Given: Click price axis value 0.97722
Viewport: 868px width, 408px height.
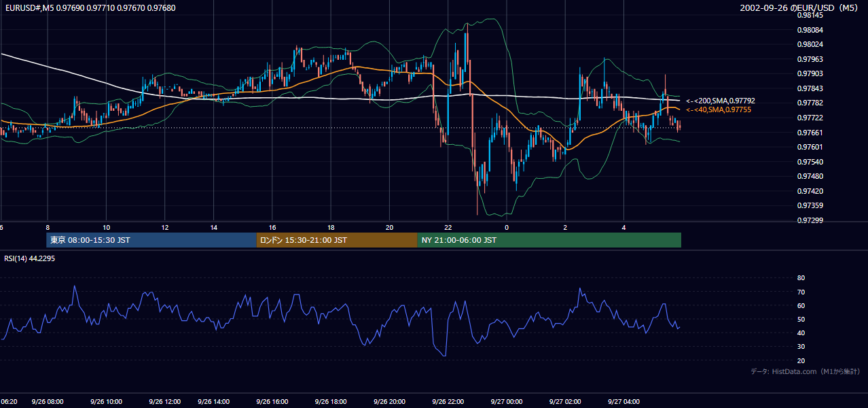Looking at the screenshot, I should (x=810, y=118).
